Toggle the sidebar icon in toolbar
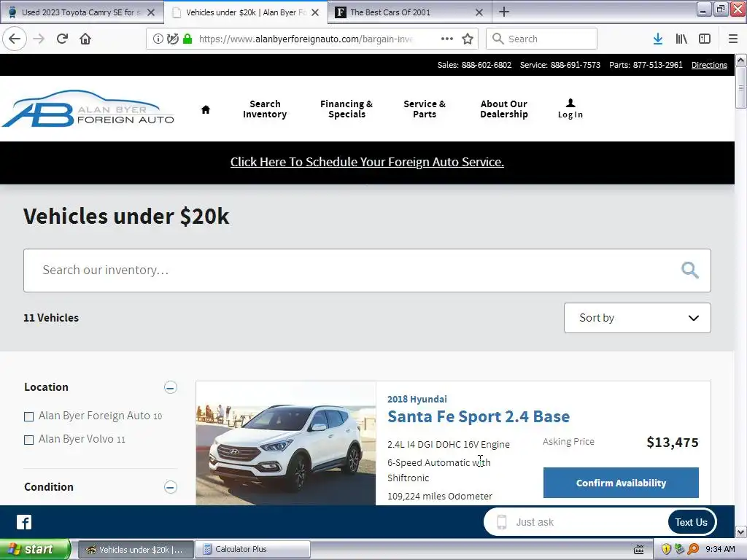The width and height of the screenshot is (747, 560). point(705,39)
